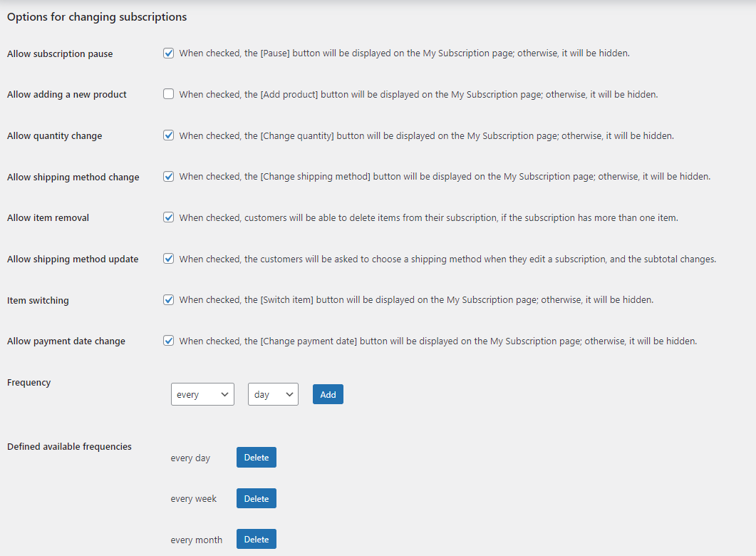Image resolution: width=756 pixels, height=556 pixels.
Task: Uncheck the Item switching option
Action: [x=168, y=299]
